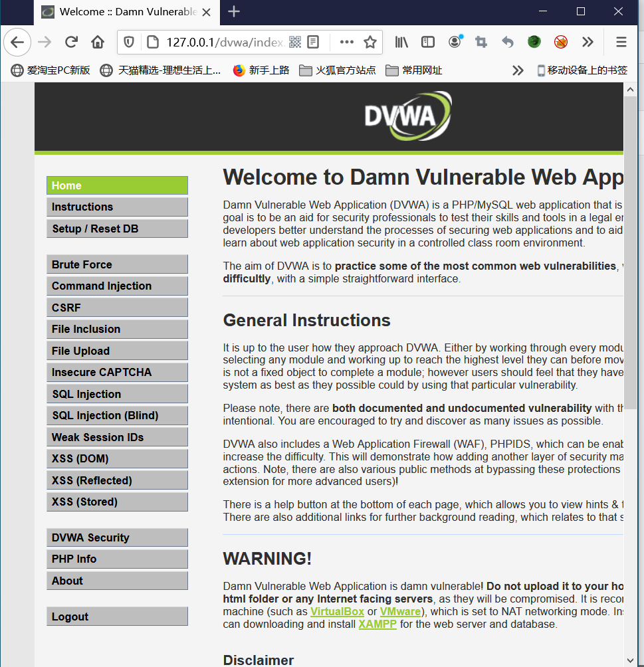The height and width of the screenshot is (667, 644).
Task: Open 移动设备上的书签 folder
Action: [x=582, y=70]
